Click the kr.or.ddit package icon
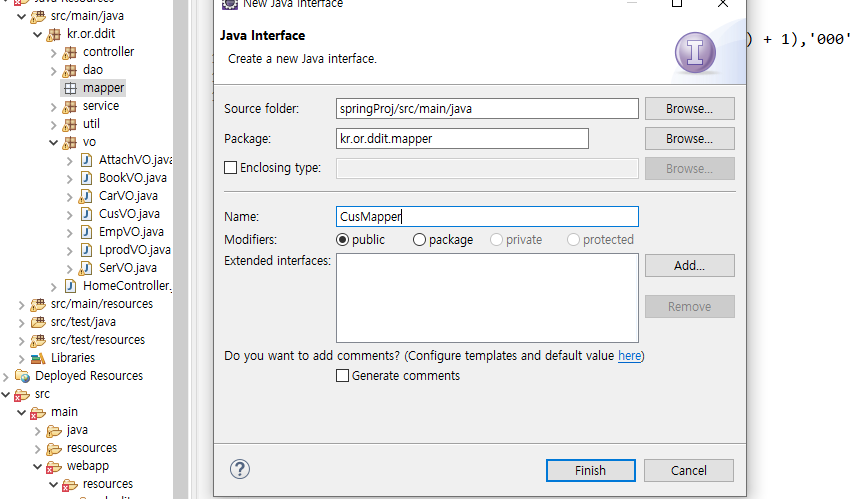 (x=53, y=35)
